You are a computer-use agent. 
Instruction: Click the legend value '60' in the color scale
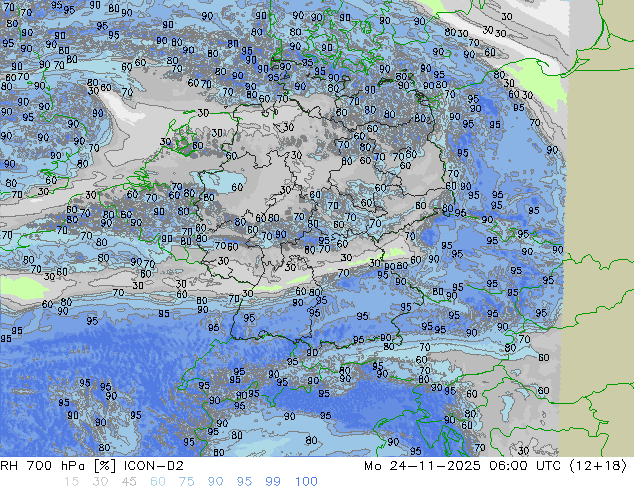(x=158, y=482)
